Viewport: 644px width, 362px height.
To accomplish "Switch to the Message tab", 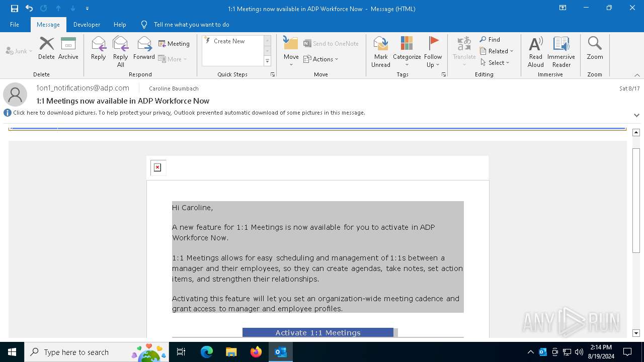I will (48, 25).
